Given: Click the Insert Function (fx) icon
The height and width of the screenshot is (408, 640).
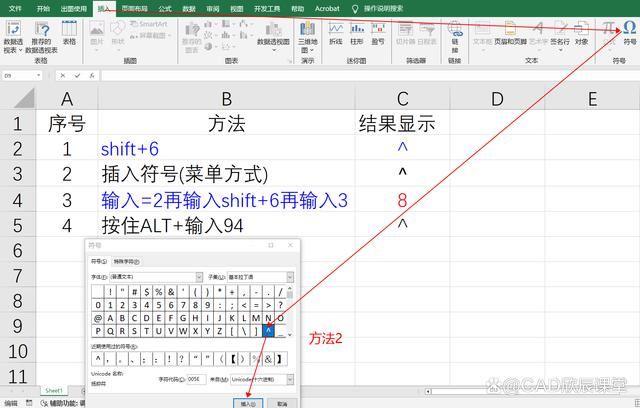Looking at the screenshot, I should 92,75.
